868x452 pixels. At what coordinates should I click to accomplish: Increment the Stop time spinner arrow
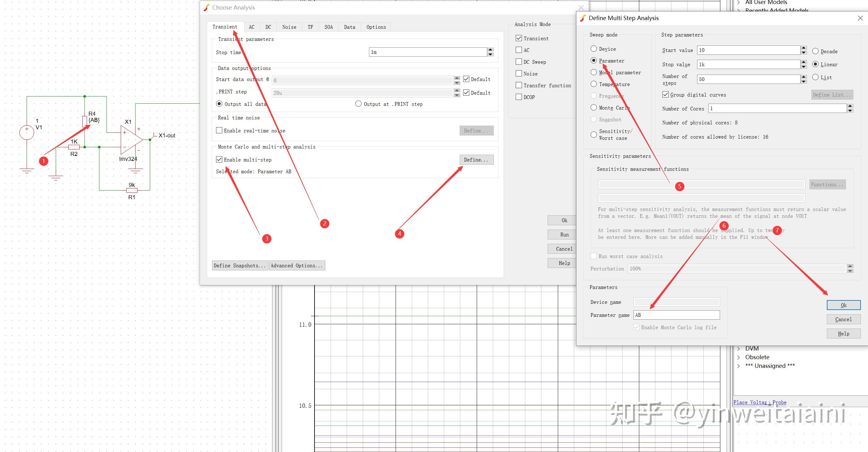[x=491, y=50]
